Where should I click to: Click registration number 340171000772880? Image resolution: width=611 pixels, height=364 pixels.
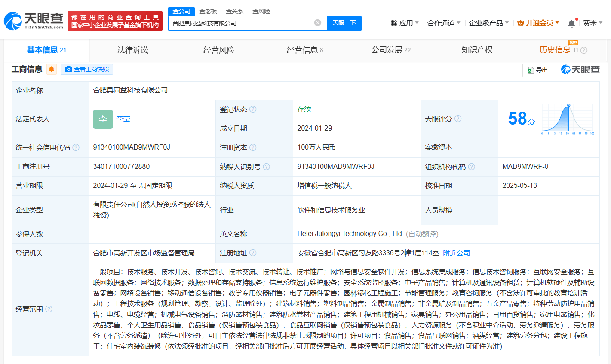coord(121,166)
